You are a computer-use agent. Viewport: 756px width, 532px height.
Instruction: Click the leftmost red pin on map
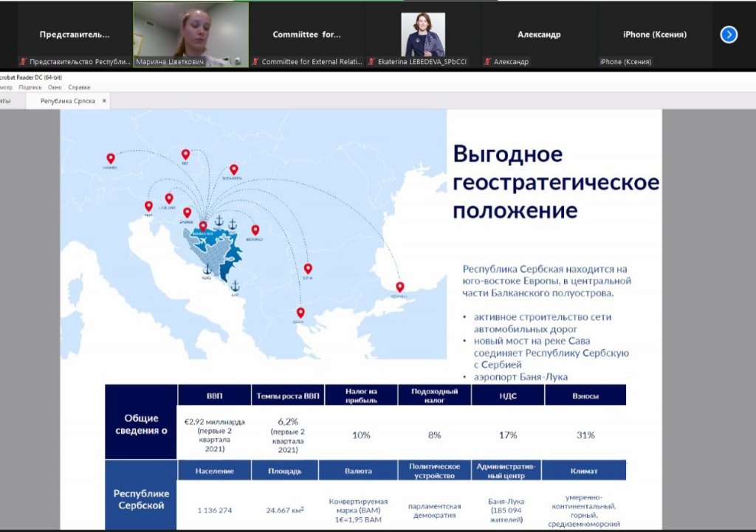[x=111, y=159]
